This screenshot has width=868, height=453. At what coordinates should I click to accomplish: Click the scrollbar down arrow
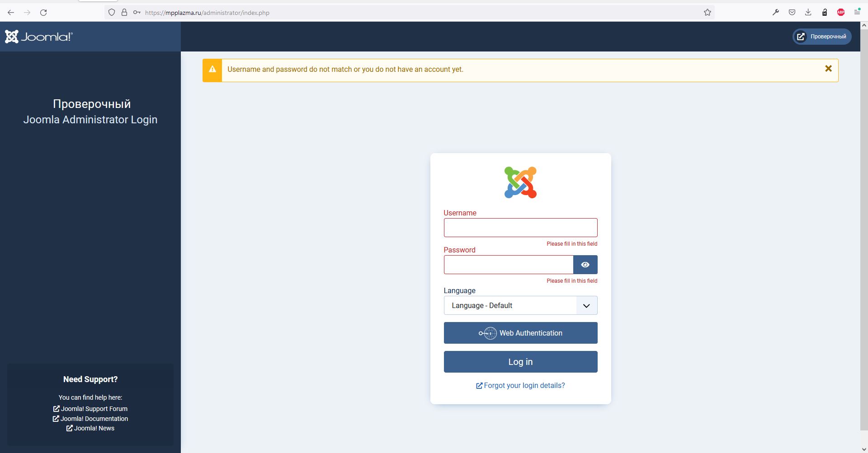[864, 449]
